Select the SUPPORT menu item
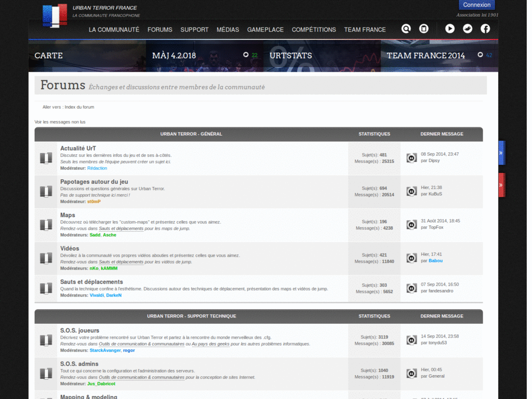This screenshot has height=399, width=532. tap(194, 30)
